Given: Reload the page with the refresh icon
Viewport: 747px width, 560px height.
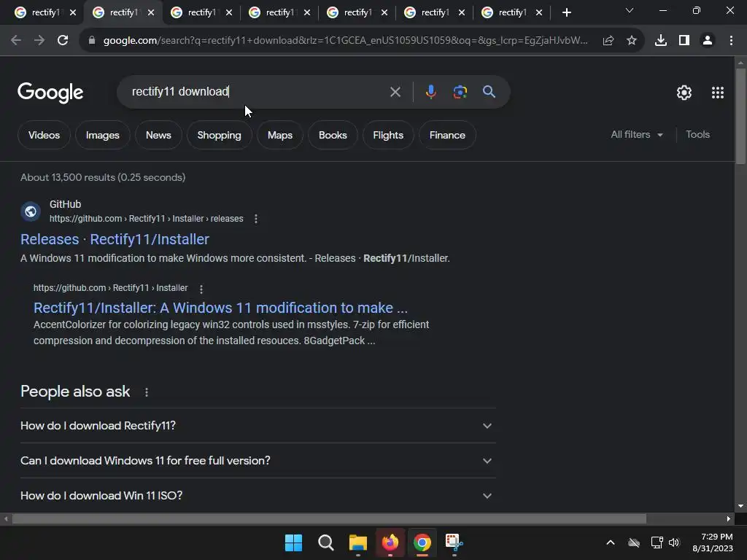Looking at the screenshot, I should tap(63, 41).
